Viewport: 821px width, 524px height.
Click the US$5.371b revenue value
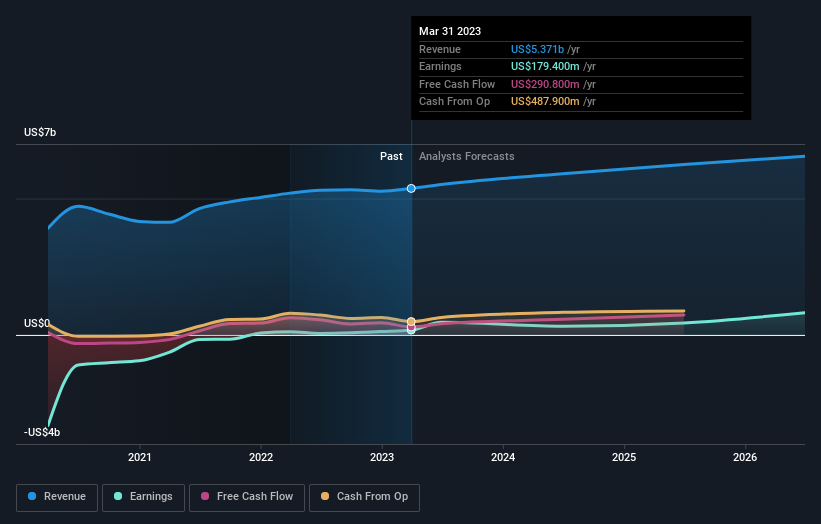point(537,49)
